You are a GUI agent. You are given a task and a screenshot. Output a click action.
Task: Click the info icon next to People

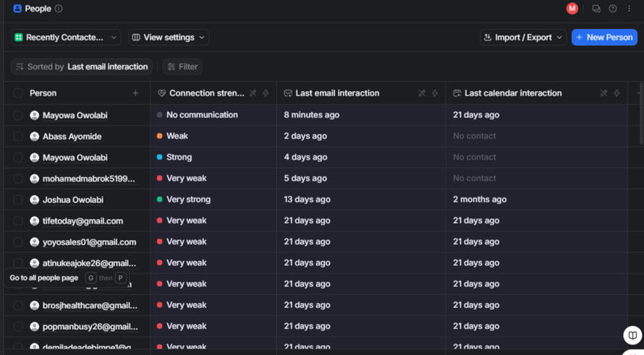tap(59, 9)
